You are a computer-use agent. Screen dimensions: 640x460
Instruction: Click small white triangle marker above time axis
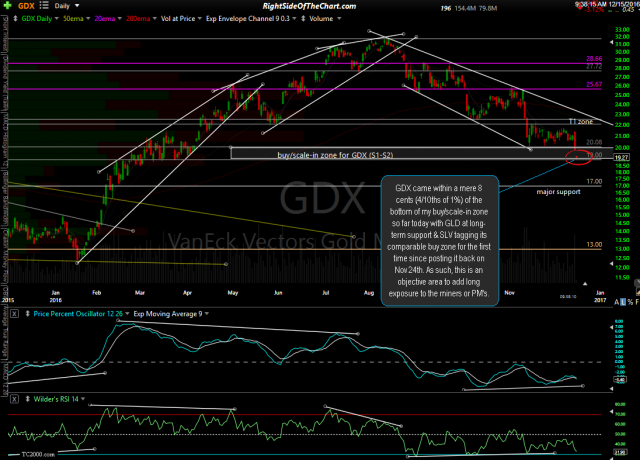585,283
